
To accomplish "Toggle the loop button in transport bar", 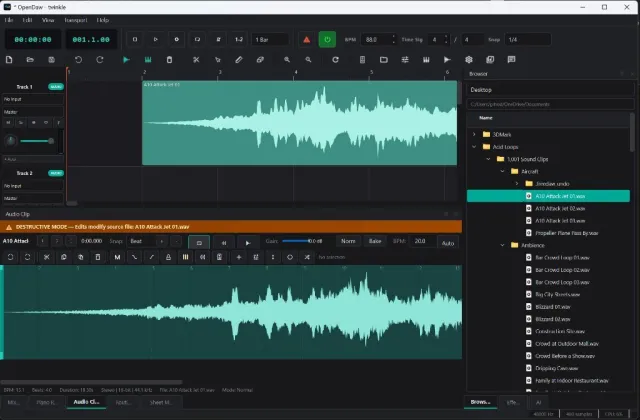I will point(197,40).
